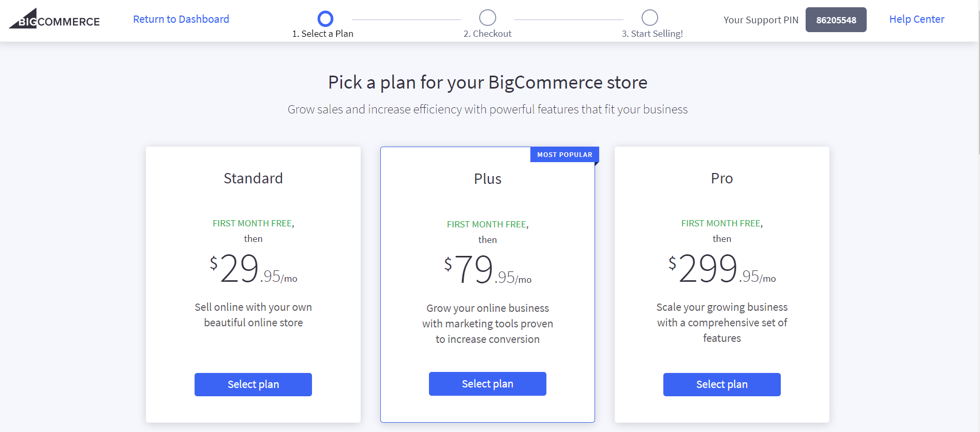Click the Checkout step circle

click(487, 18)
